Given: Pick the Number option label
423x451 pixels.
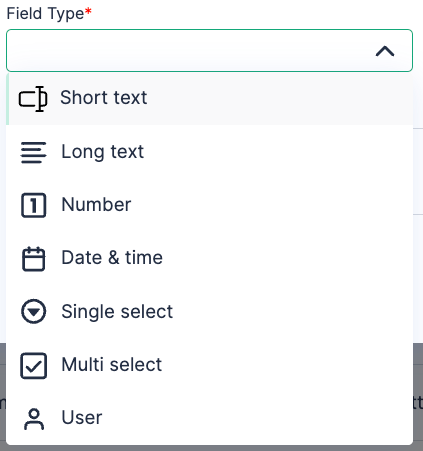Looking at the screenshot, I should 96,204.
